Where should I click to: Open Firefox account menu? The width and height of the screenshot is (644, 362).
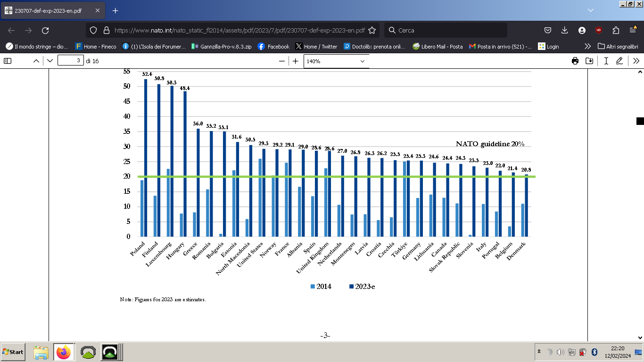pos(582,30)
